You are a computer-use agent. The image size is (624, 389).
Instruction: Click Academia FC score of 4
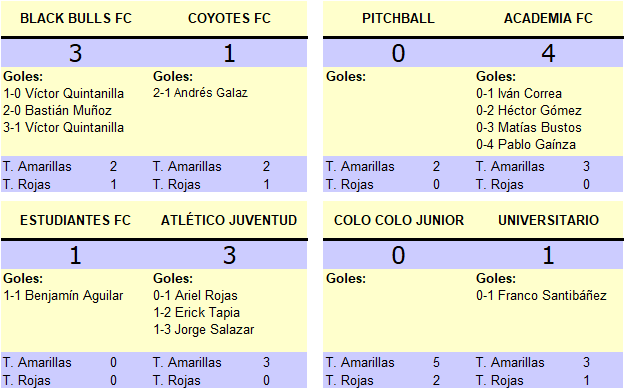click(x=548, y=53)
